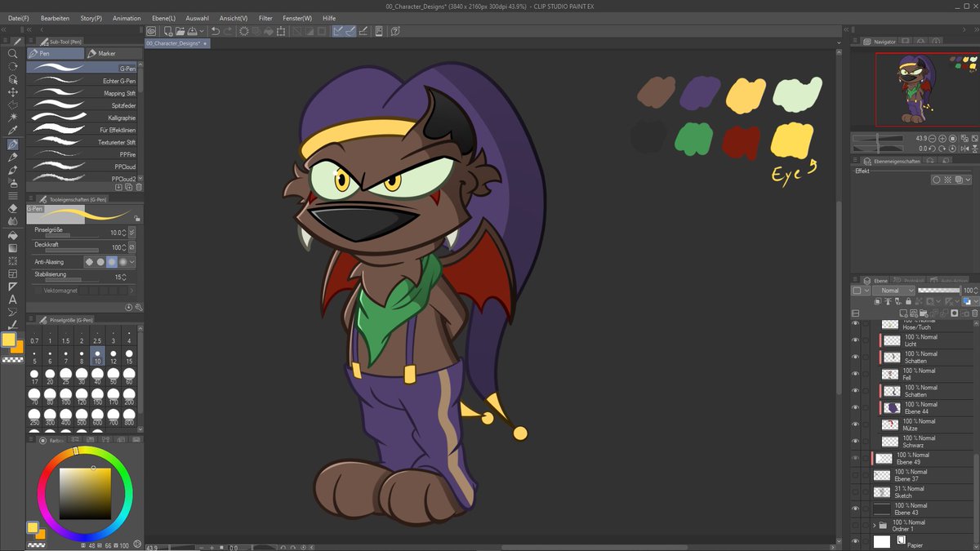Viewport: 980px width, 551px height.
Task: Toggle visibility of the Ebene 44 layer
Action: (x=855, y=407)
